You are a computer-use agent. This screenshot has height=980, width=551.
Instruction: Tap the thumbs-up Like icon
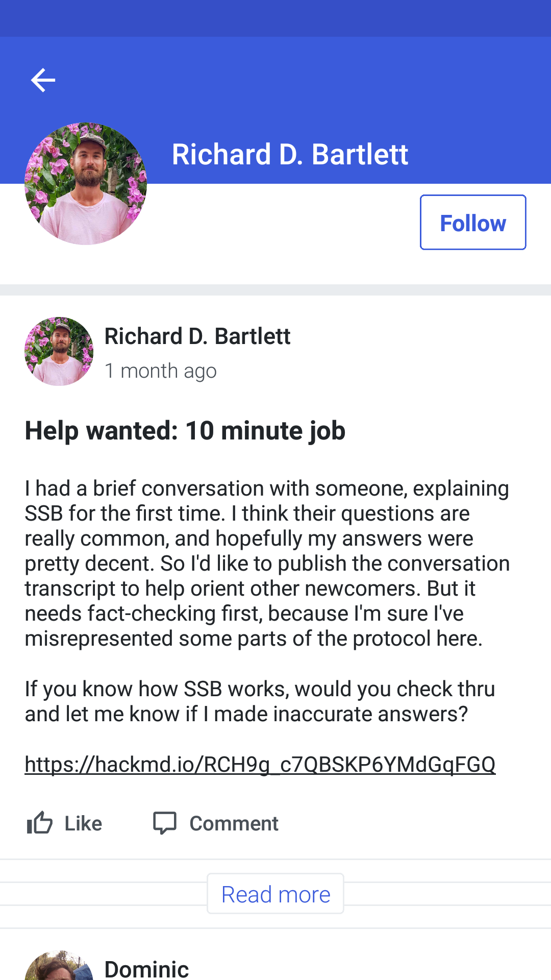coord(39,823)
